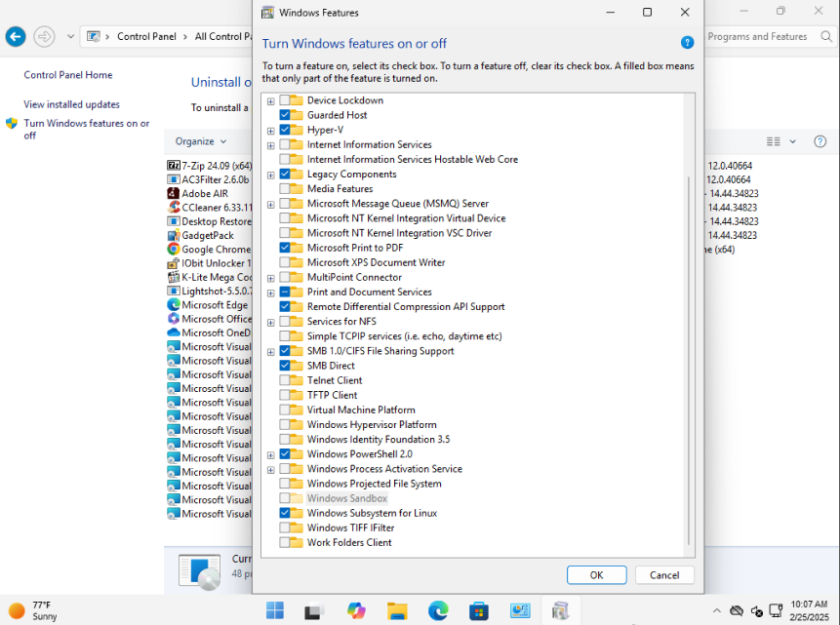Click the network icon in system tray
The image size is (840, 625).
tap(776, 610)
